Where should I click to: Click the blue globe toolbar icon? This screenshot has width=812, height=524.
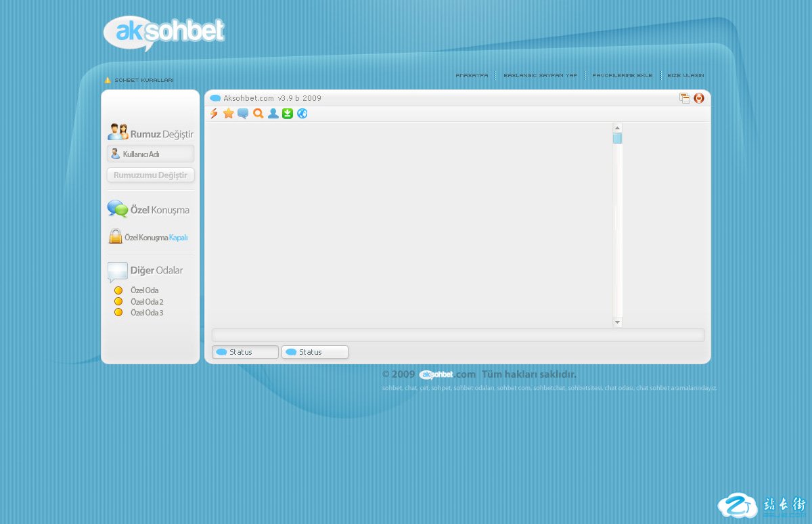pos(302,114)
